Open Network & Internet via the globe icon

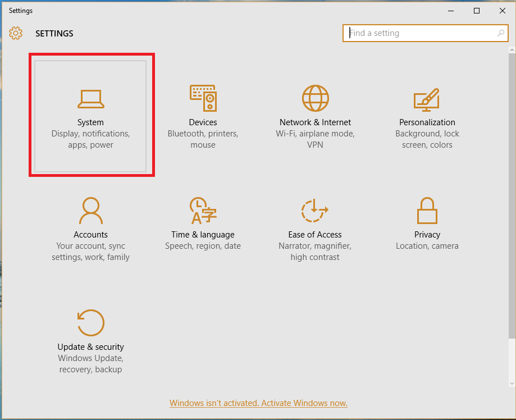tap(315, 98)
